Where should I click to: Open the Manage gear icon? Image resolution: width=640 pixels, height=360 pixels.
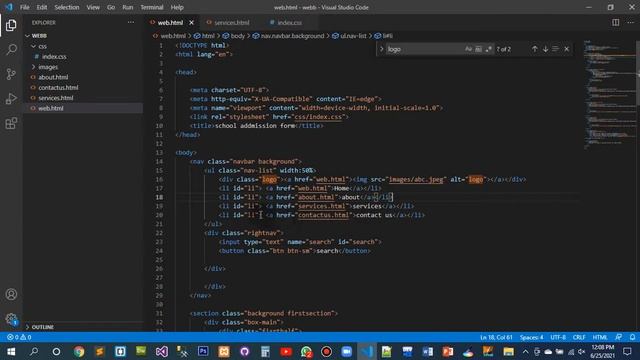11,319
